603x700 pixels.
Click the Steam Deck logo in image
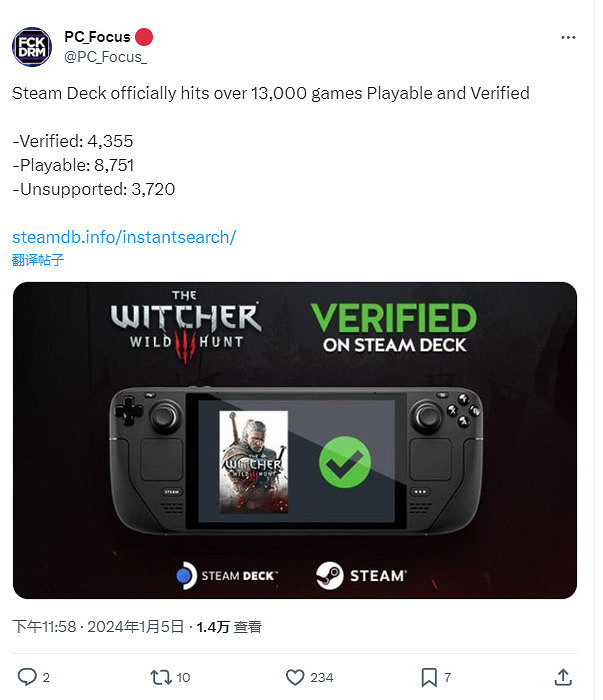226,576
